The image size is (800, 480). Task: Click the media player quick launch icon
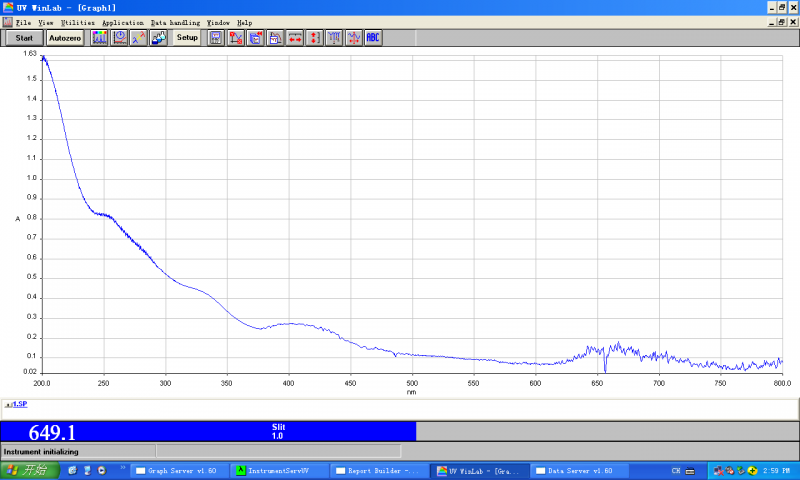102,471
